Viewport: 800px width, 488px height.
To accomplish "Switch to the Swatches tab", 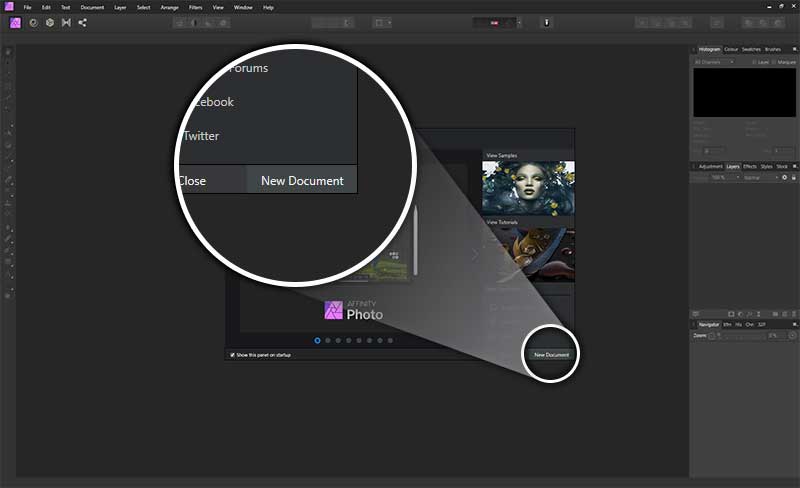I will coord(751,50).
